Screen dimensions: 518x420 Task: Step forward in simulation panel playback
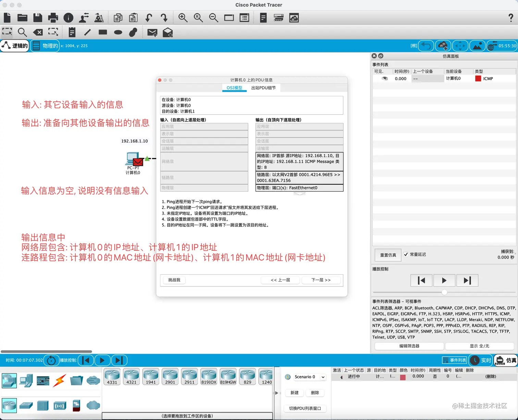click(x=467, y=281)
